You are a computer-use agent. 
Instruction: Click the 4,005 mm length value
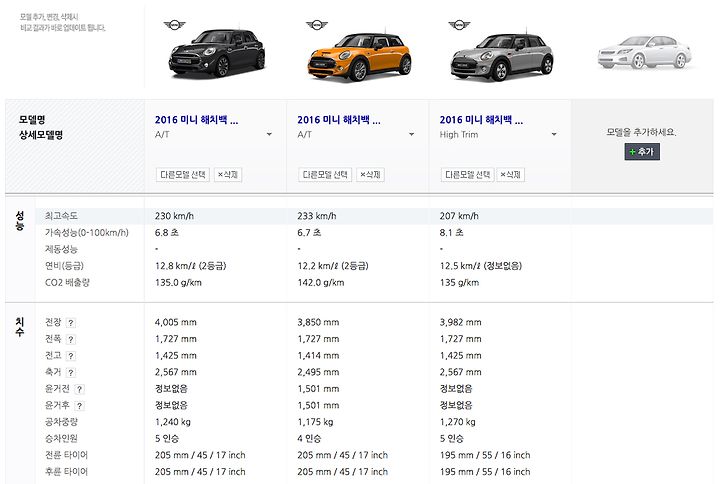pyautogui.click(x=176, y=322)
